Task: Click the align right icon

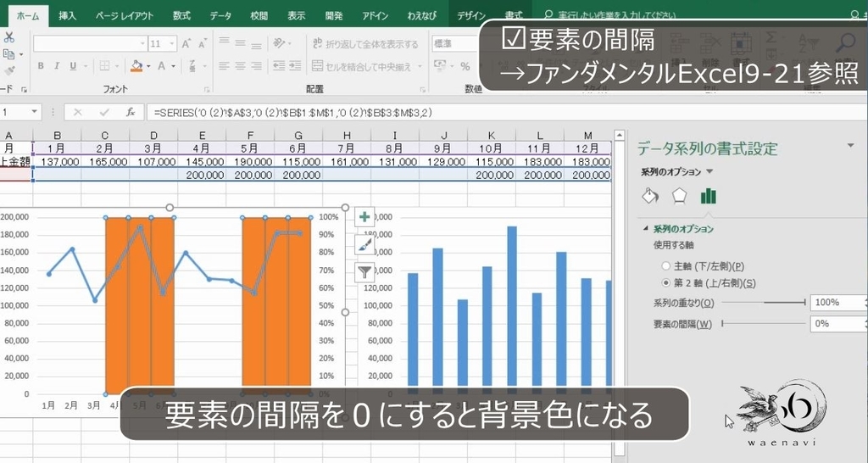Action: (256, 66)
